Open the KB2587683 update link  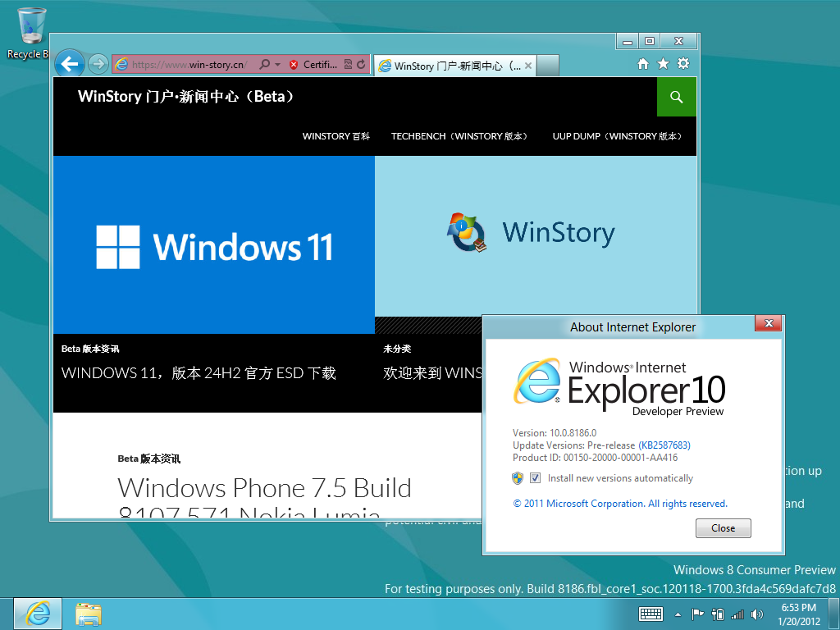pyautogui.click(x=664, y=445)
